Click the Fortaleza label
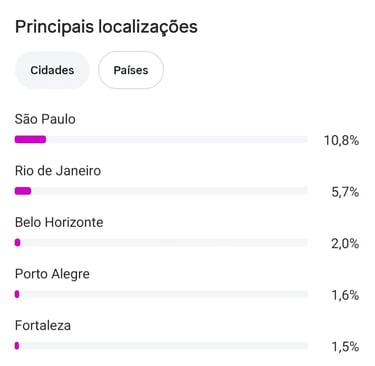375x366 pixels. click(43, 325)
